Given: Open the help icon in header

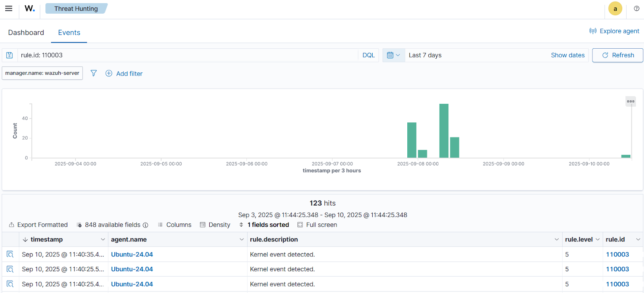Looking at the screenshot, I should pos(636,8).
